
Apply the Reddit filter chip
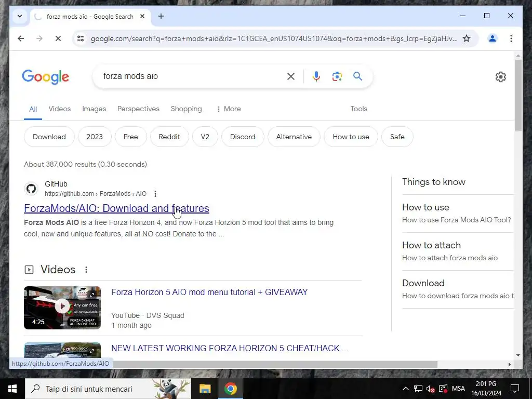coord(169,137)
